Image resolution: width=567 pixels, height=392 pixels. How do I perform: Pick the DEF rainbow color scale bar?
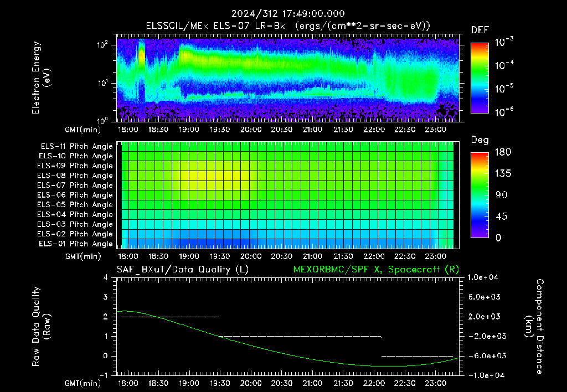[x=480, y=78]
